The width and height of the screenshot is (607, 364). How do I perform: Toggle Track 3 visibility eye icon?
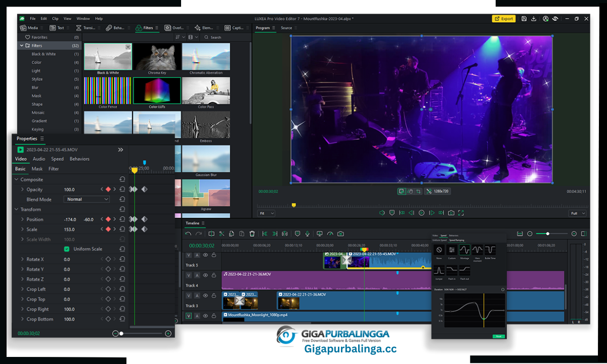click(205, 296)
